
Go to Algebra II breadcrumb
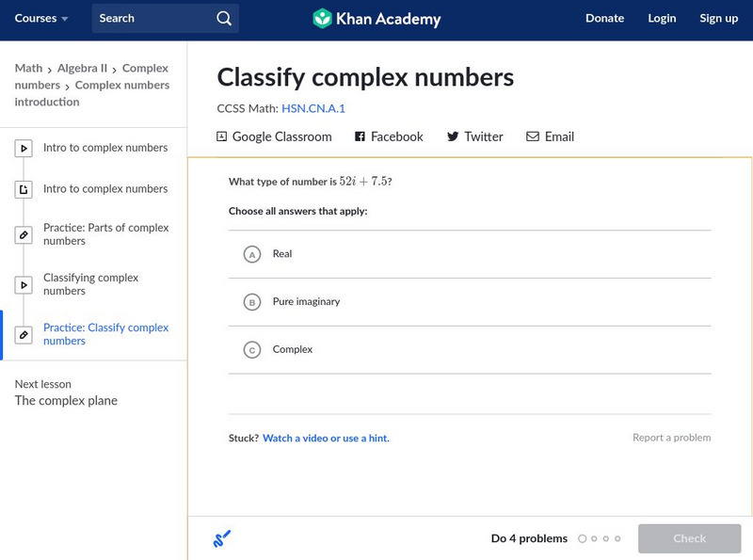82,68
